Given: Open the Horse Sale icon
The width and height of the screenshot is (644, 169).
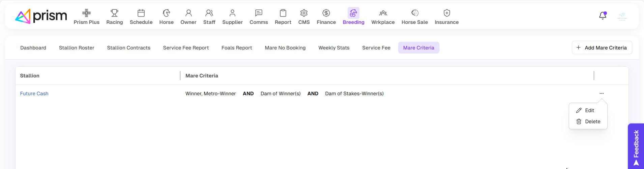Looking at the screenshot, I should pyautogui.click(x=415, y=13).
